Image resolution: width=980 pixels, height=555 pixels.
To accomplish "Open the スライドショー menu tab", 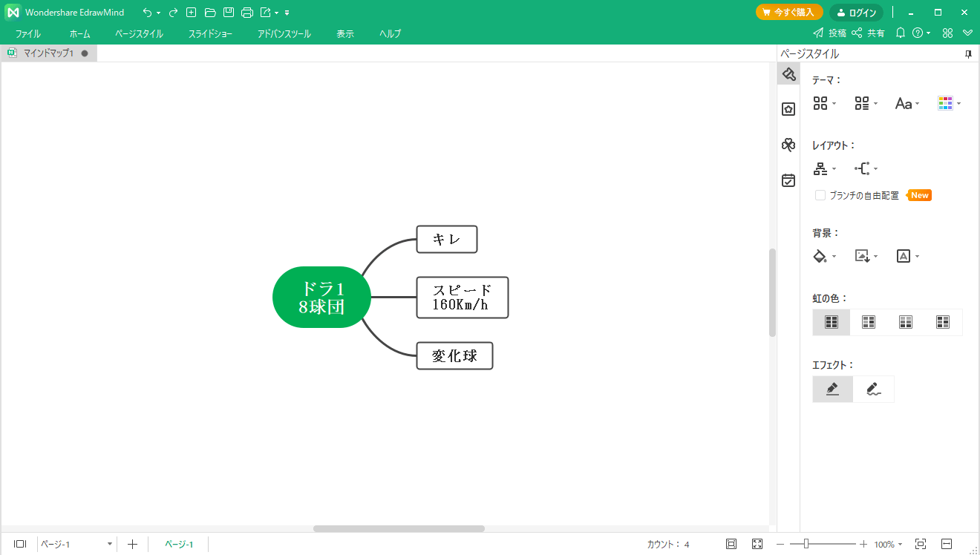I will tap(210, 34).
